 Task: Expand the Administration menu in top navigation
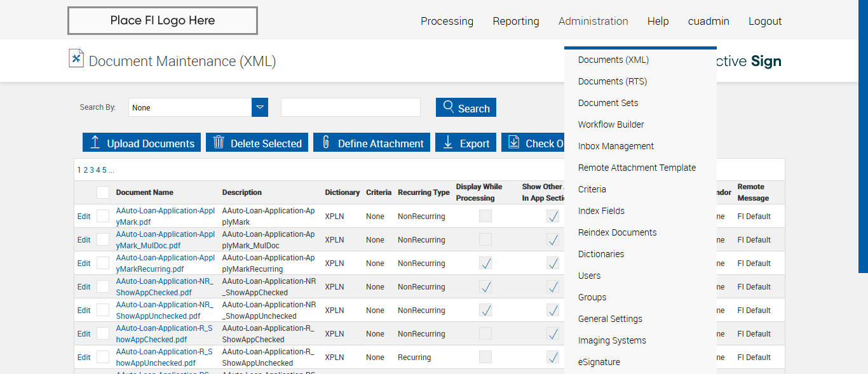pyautogui.click(x=593, y=21)
